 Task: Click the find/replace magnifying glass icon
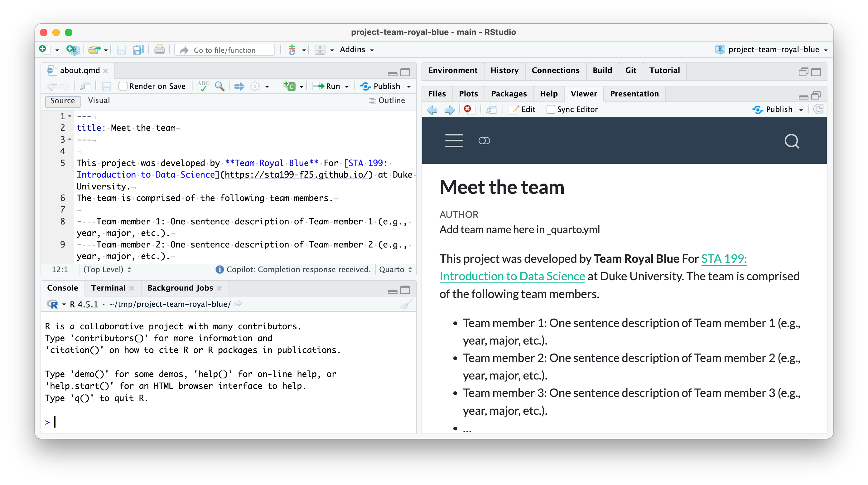[220, 86]
